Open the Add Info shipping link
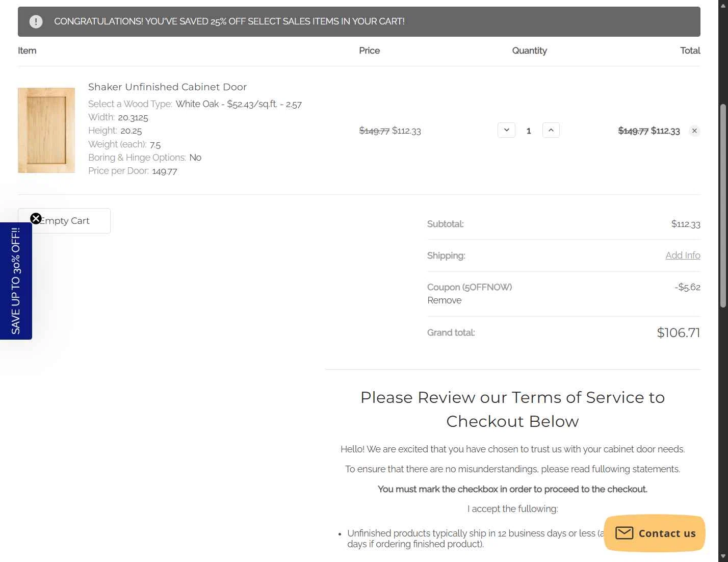This screenshot has height=562, width=728. click(x=683, y=256)
